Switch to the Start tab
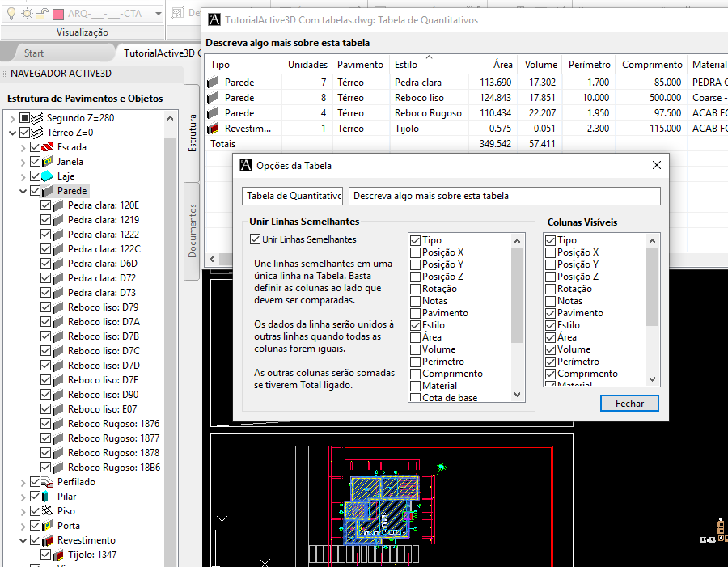 tap(34, 53)
